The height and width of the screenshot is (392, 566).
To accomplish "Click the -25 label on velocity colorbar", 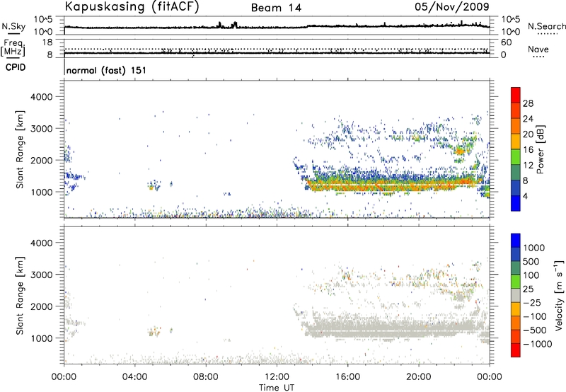I will tap(533, 303).
